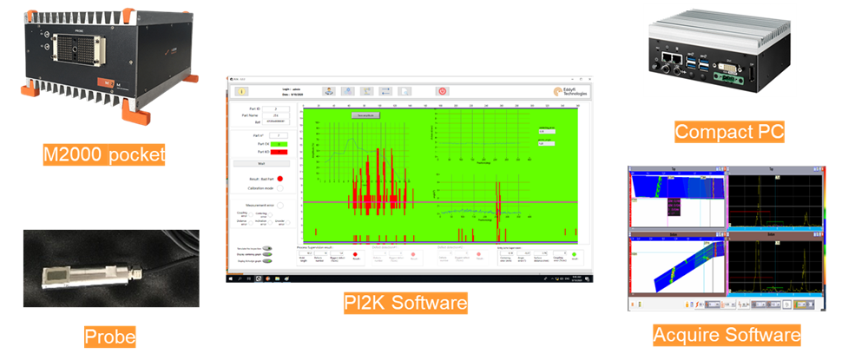Viewport: 868px width, 360px height.
Task: Click the red Result Bad Part indicator
Action: coord(279,179)
